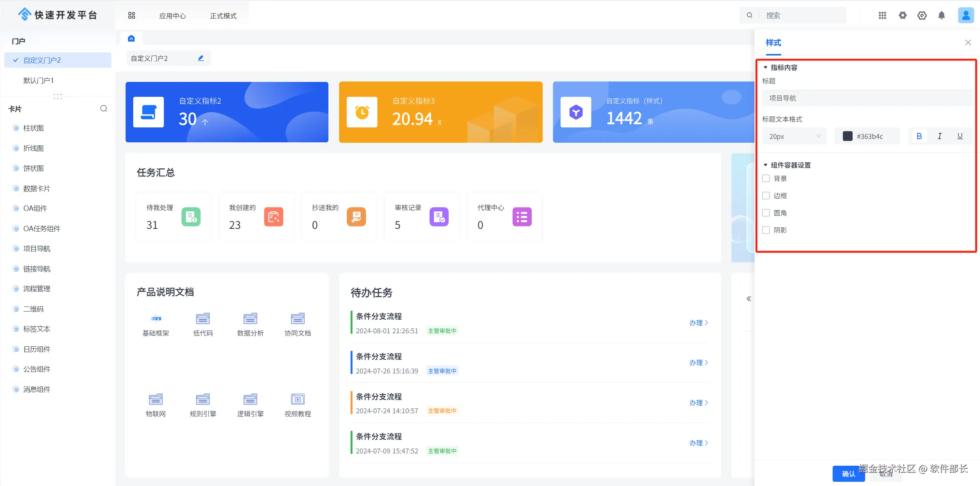This screenshot has height=486, width=980.
Task: Click the #363b4c color swatch
Action: (x=848, y=136)
